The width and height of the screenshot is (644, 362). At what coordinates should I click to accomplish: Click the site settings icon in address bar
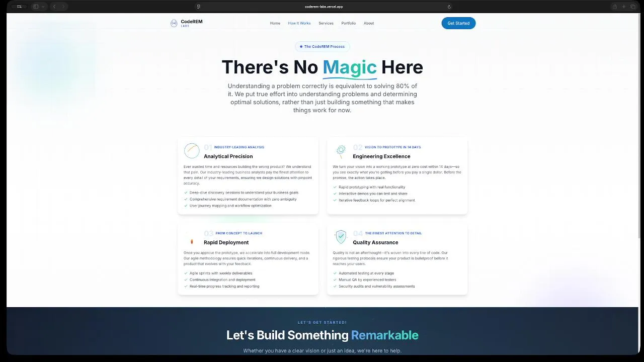(x=199, y=7)
